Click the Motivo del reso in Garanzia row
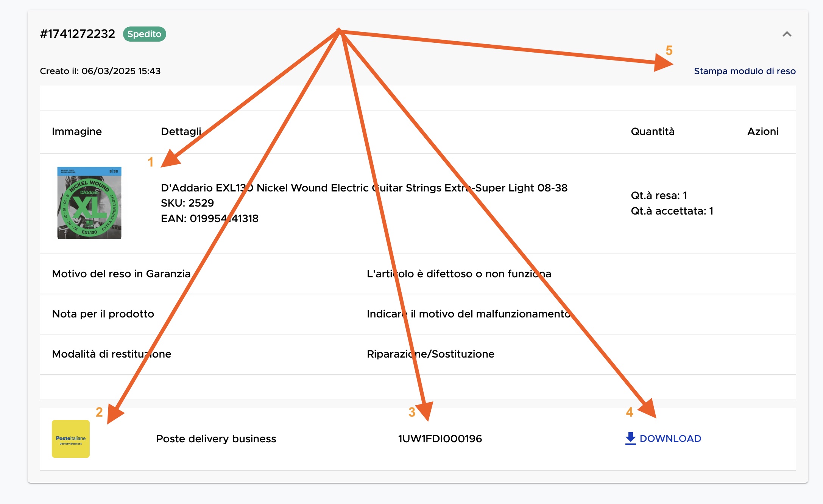 click(x=121, y=274)
